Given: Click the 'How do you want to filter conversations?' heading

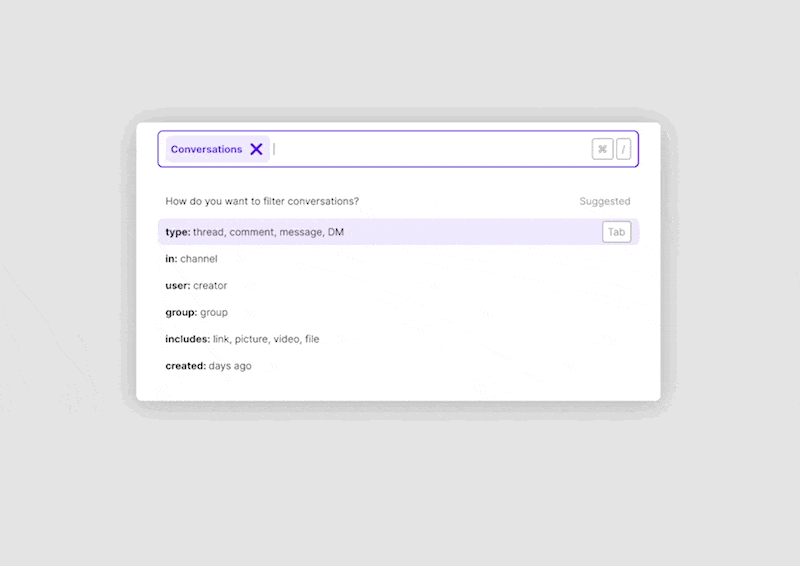Looking at the screenshot, I should point(262,201).
